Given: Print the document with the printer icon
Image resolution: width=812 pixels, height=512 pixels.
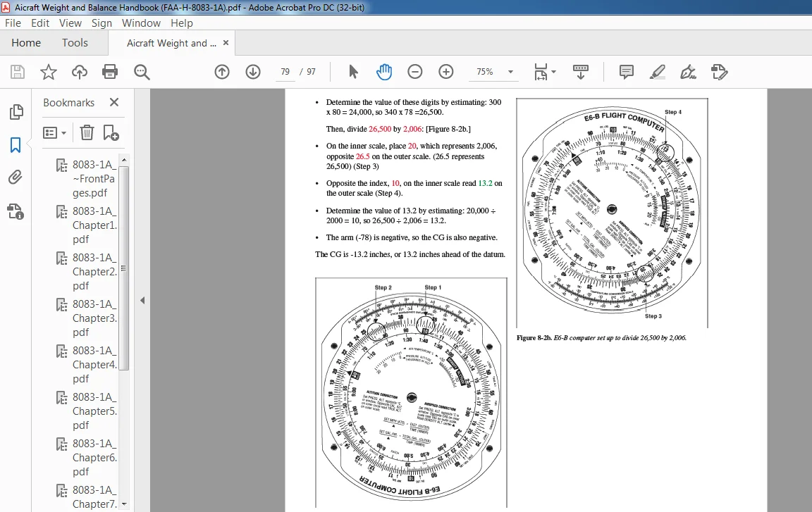Looking at the screenshot, I should pyautogui.click(x=110, y=72).
